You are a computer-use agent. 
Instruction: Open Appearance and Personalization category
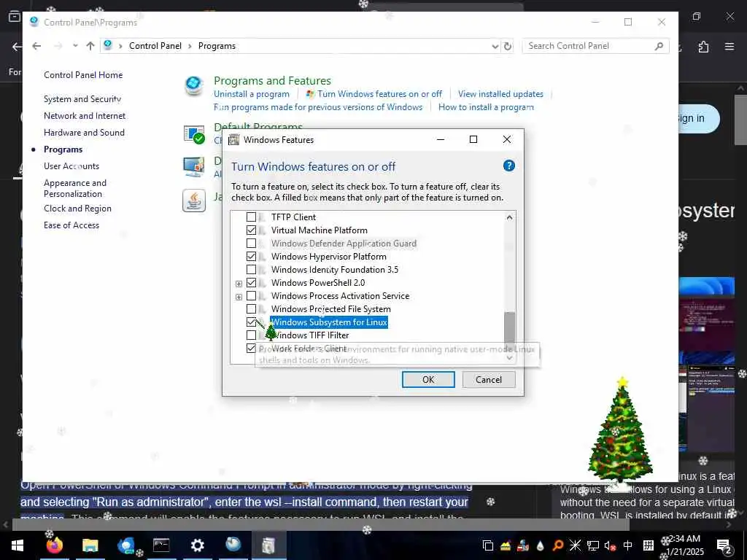(x=75, y=189)
